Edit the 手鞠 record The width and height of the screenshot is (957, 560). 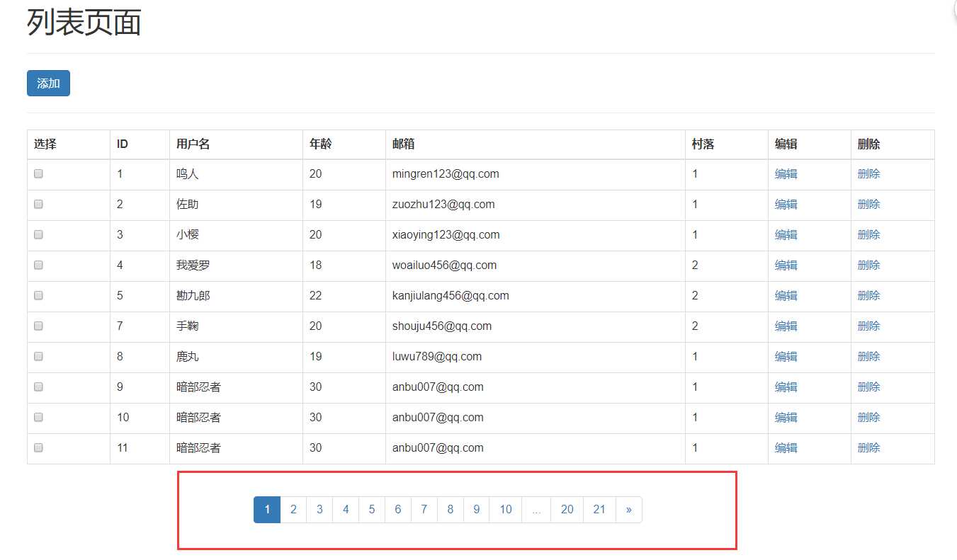point(786,326)
